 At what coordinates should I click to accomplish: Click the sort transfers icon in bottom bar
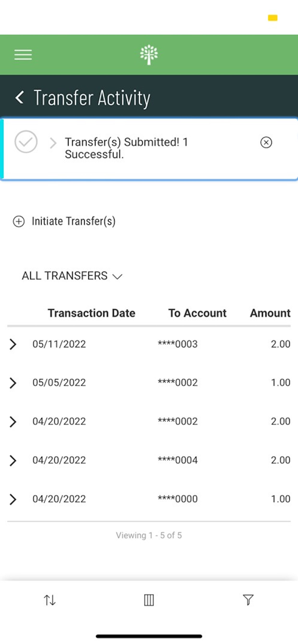(49, 600)
